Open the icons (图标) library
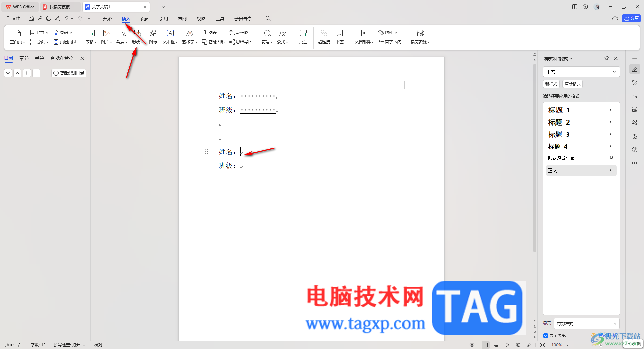This screenshot has width=644, height=349. point(153,37)
